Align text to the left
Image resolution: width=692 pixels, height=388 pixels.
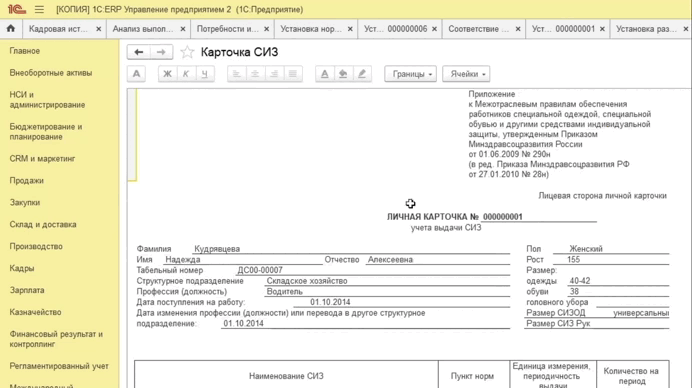point(237,74)
